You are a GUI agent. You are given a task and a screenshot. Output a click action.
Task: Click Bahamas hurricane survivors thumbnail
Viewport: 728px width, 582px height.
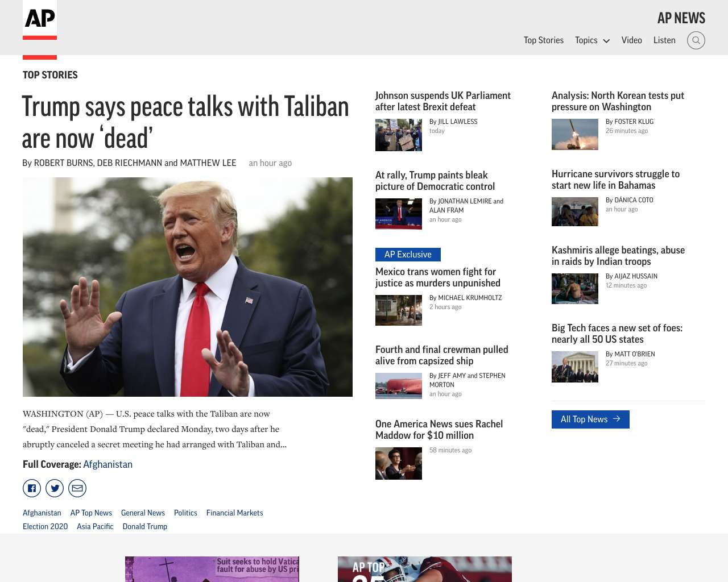point(575,211)
